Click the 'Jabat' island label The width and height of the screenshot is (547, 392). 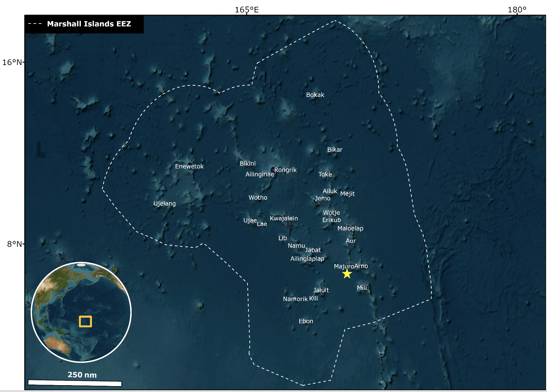click(x=313, y=250)
